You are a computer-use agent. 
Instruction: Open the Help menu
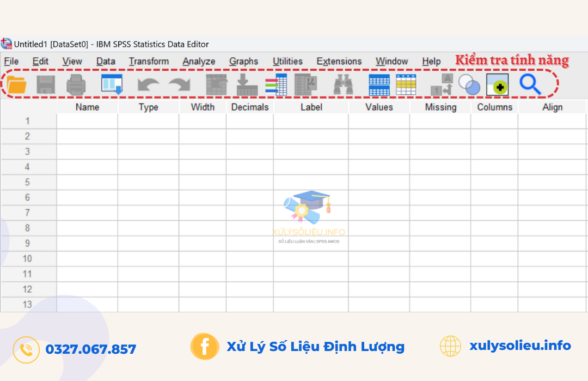pos(431,61)
